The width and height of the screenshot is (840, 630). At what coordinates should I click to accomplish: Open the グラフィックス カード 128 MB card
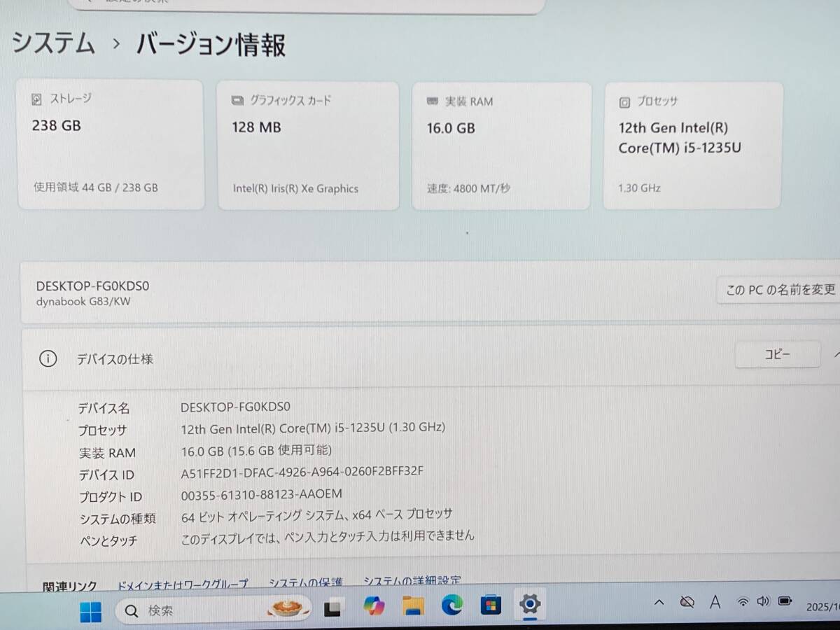pyautogui.click(x=308, y=146)
